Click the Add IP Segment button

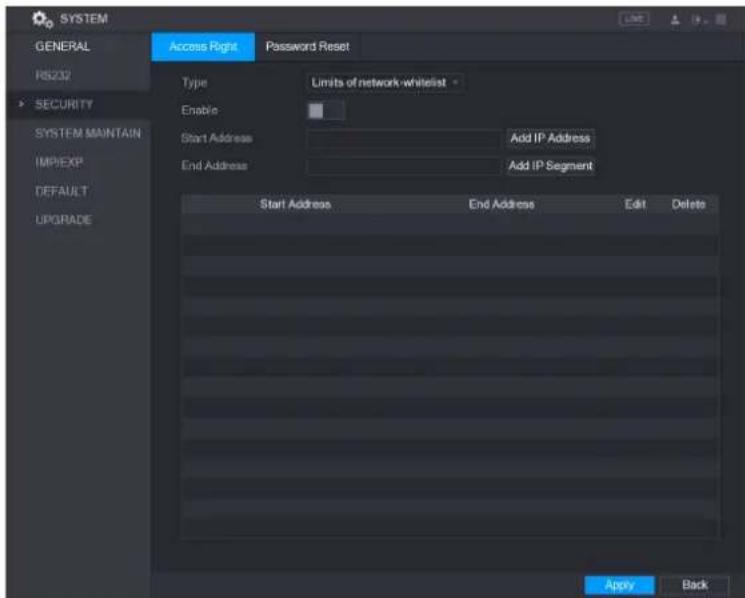tap(550, 166)
